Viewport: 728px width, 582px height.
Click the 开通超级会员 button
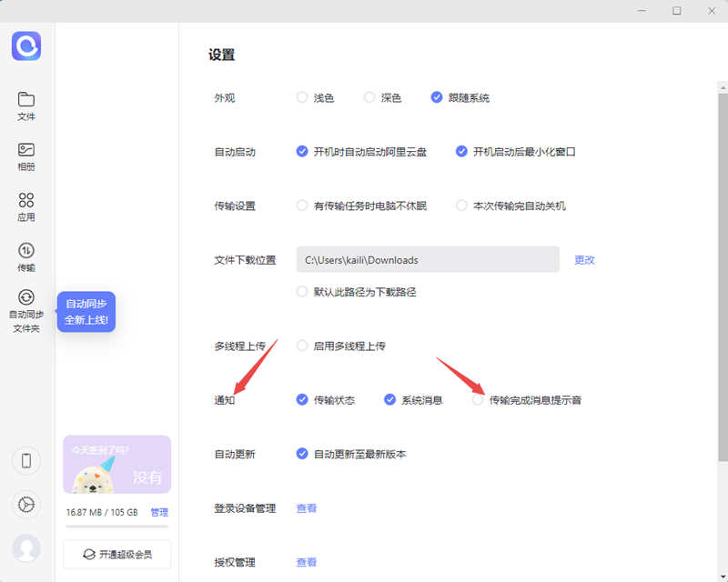tap(116, 554)
